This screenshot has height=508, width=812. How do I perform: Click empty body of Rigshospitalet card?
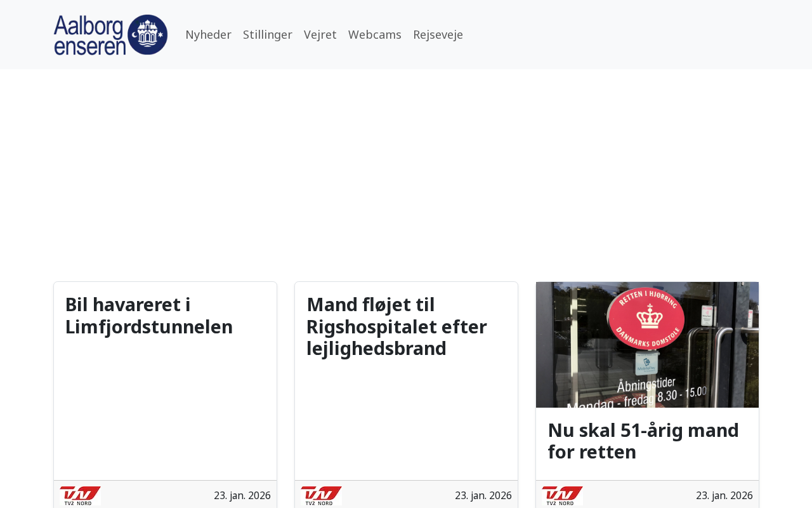(406, 419)
